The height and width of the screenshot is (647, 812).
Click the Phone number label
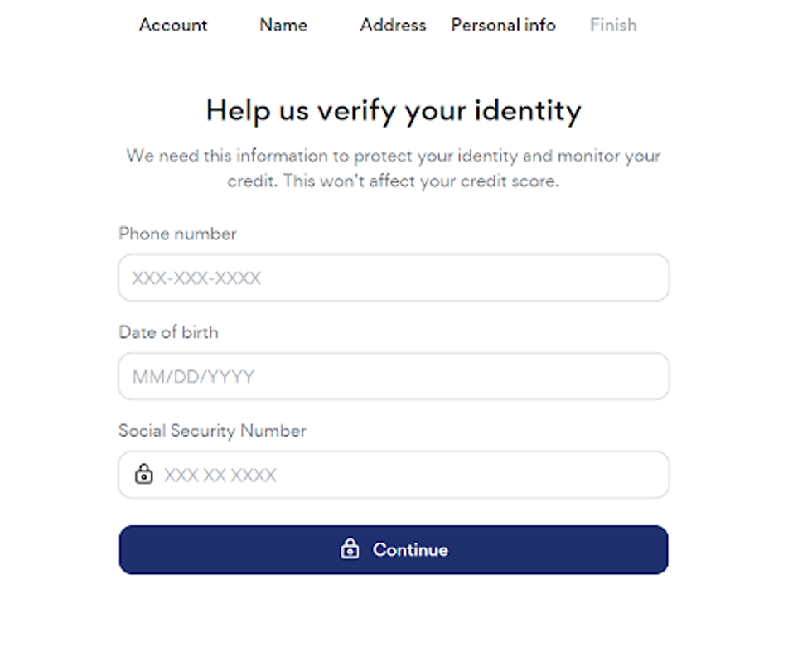click(177, 234)
